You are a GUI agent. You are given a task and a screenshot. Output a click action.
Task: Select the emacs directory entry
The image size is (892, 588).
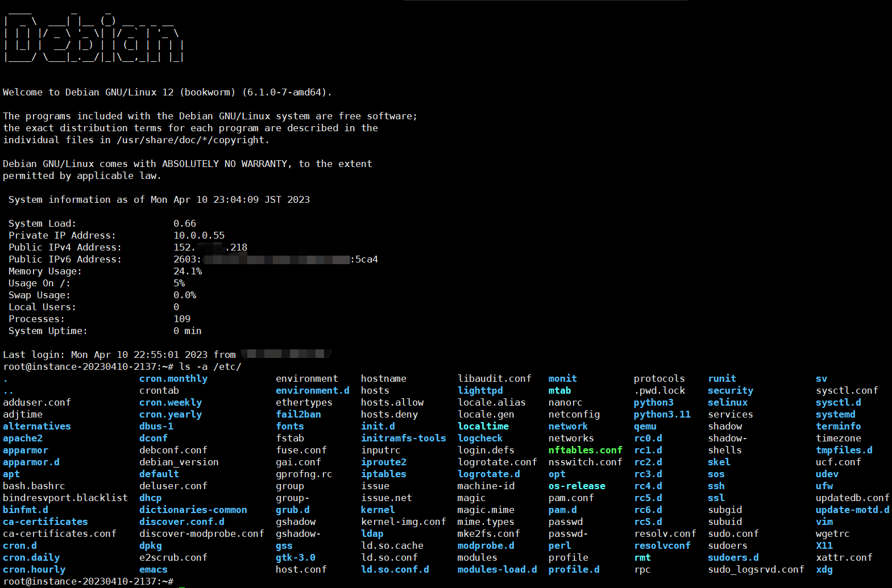153,569
